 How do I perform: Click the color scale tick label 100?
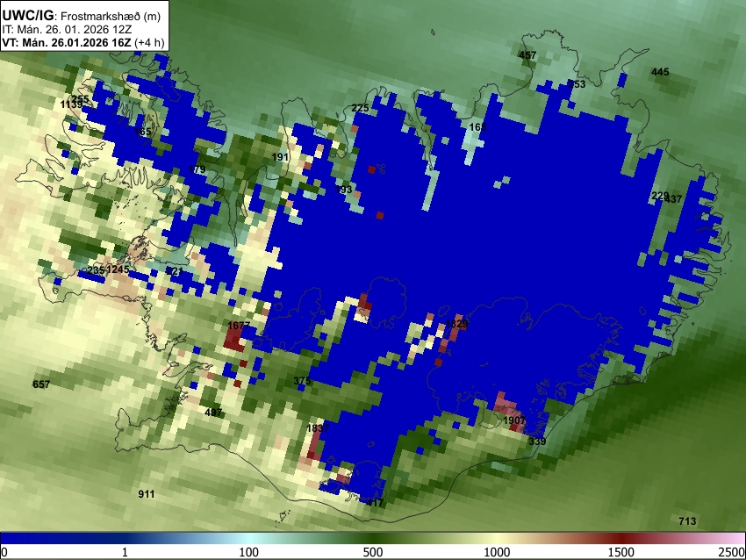click(x=249, y=552)
